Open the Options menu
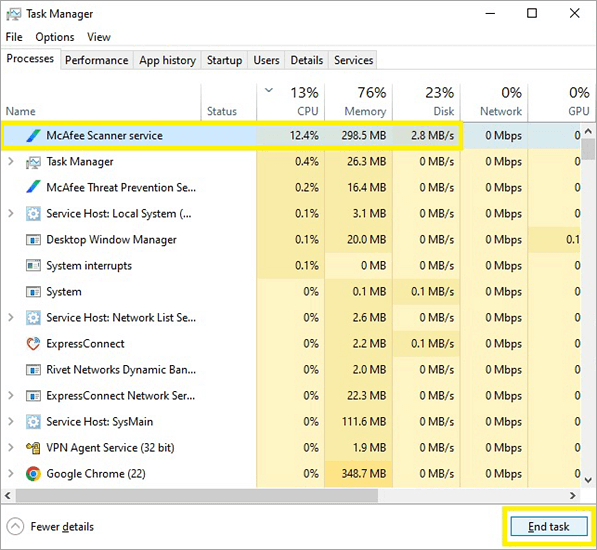Screen dimensions: 597x550 [x=55, y=37]
